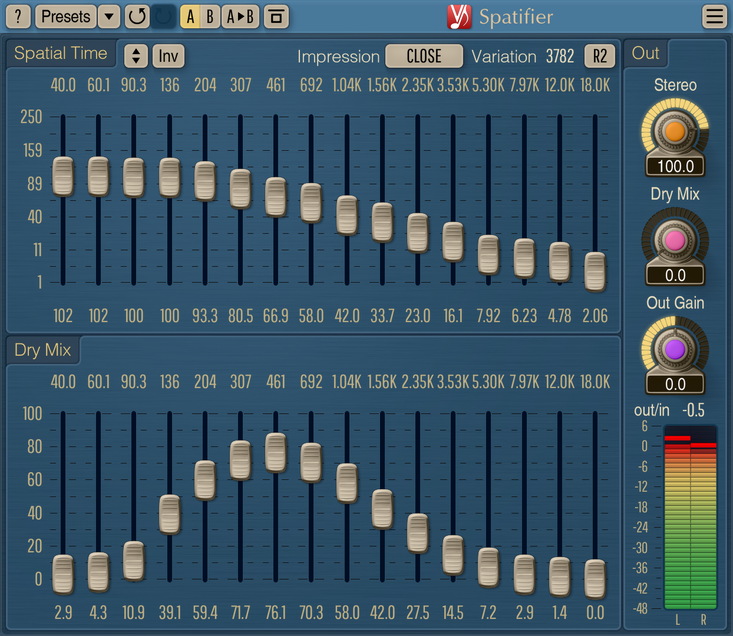Click Dry Mix band value 76.1
The image size is (733, 636).
click(x=275, y=613)
